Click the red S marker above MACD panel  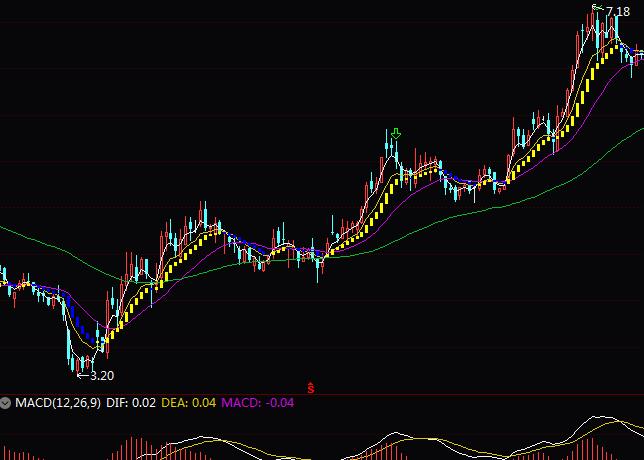311,387
